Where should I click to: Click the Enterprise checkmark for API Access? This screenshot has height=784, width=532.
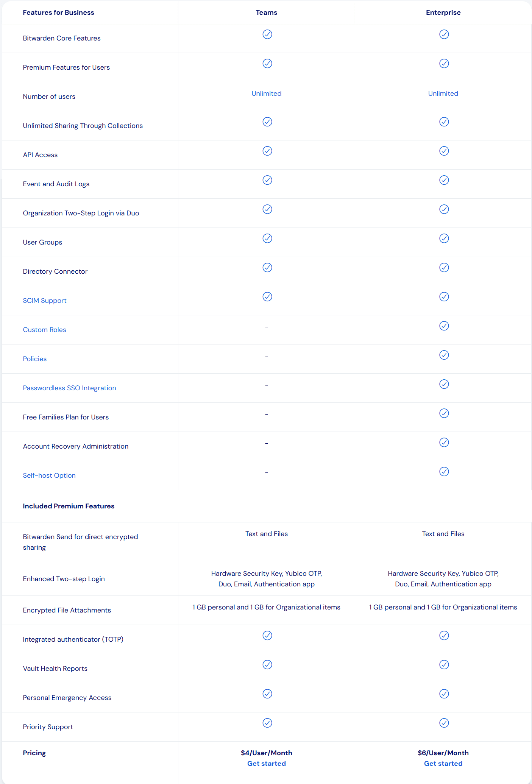[443, 151]
